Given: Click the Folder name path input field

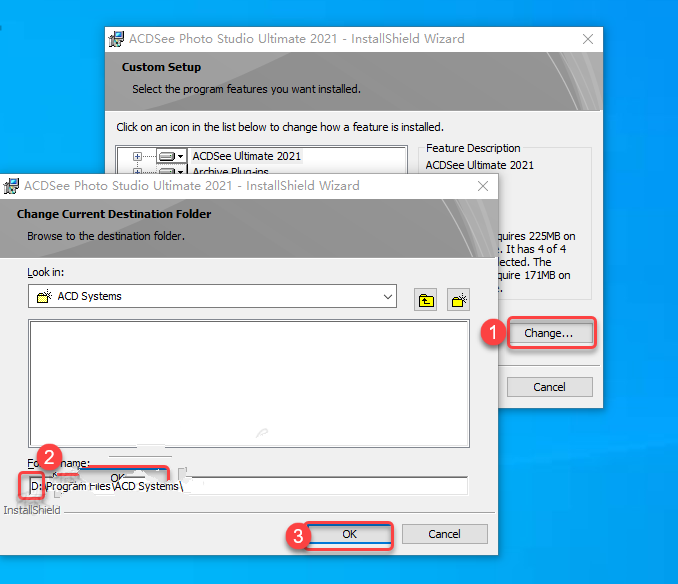Looking at the screenshot, I should [249, 486].
